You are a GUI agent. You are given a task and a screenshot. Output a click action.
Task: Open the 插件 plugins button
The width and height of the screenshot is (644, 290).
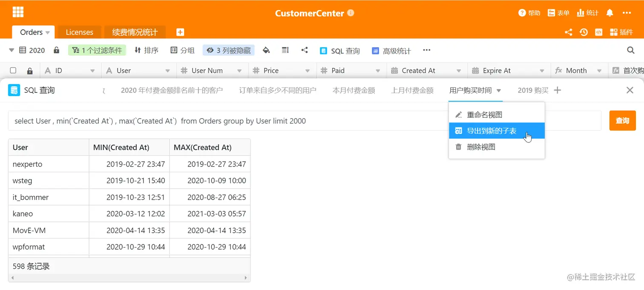621,32
